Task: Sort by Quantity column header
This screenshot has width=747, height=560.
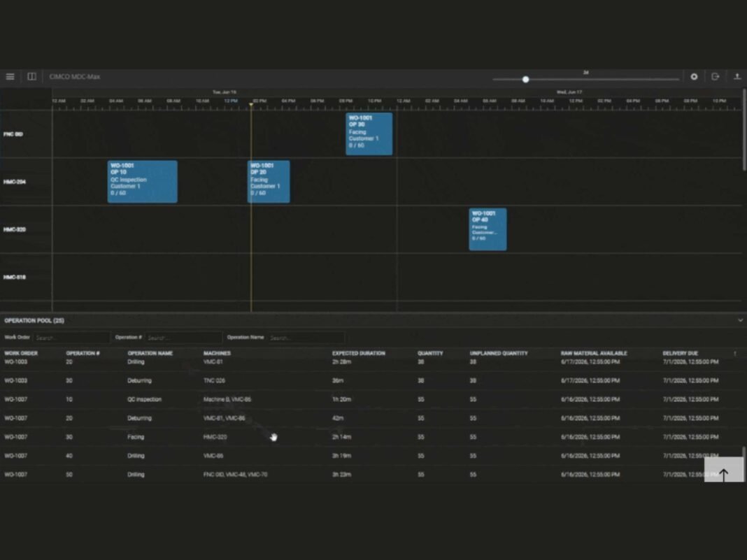Action: 430,353
